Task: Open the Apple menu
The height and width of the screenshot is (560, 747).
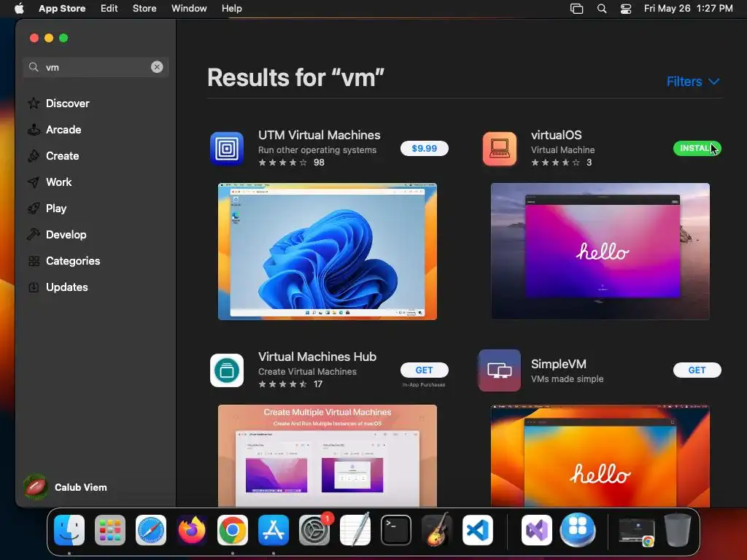Action: coord(19,9)
